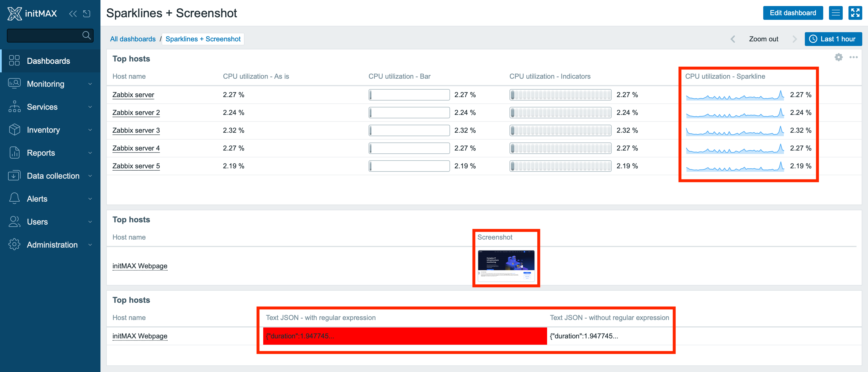Image resolution: width=868 pixels, height=372 pixels.
Task: Expand the Reports menu chevron
Action: [90, 153]
